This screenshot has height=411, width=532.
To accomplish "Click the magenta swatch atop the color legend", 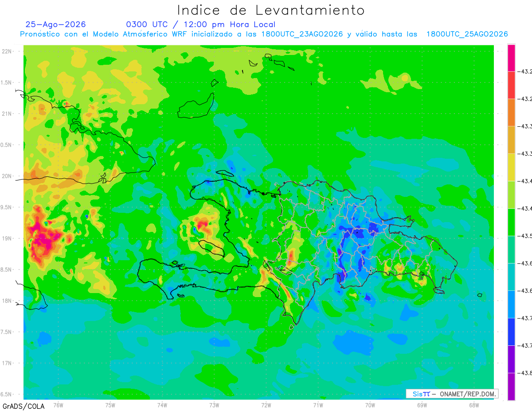I will point(511,58).
